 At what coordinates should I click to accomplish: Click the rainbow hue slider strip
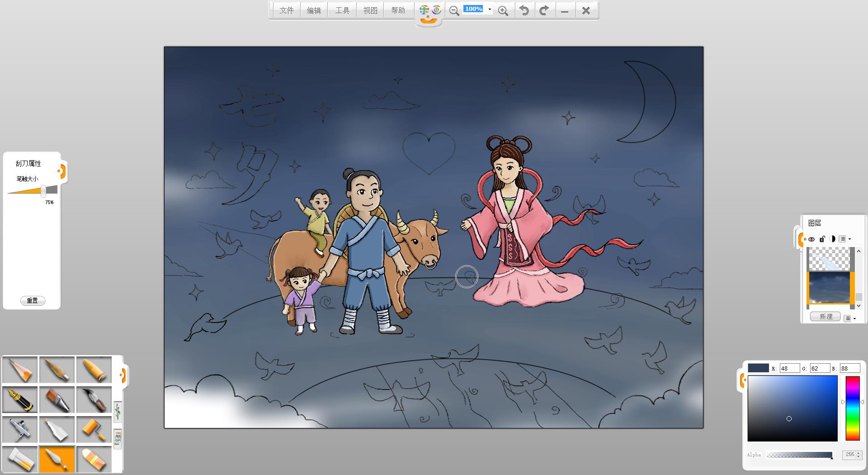tap(852, 408)
